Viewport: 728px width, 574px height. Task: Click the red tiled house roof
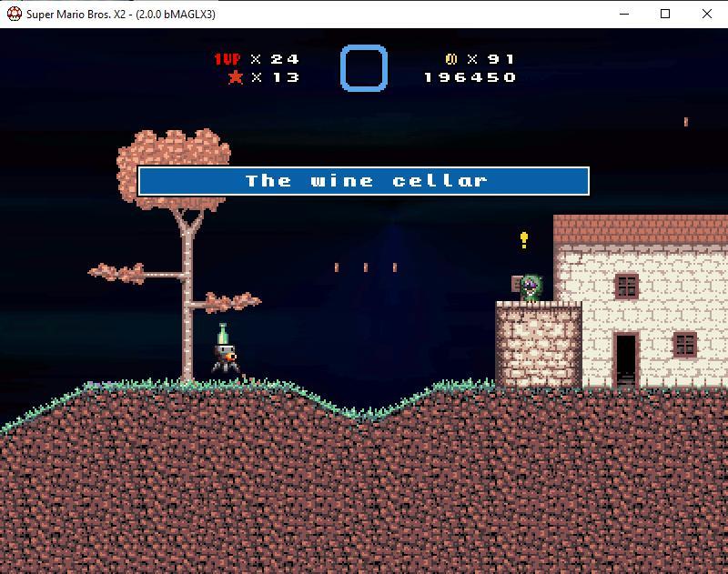coord(640,230)
